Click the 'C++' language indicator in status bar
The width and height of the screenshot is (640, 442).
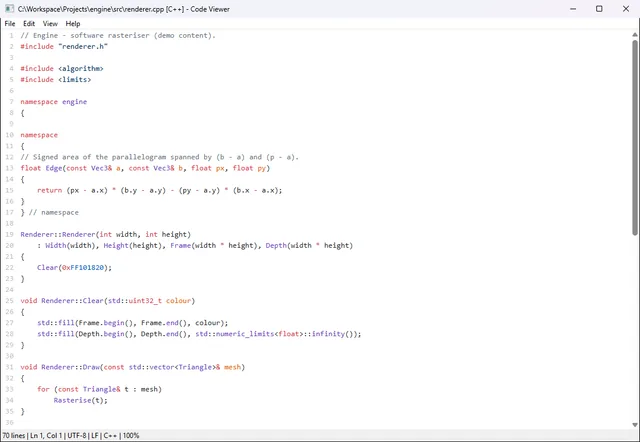pos(110,435)
